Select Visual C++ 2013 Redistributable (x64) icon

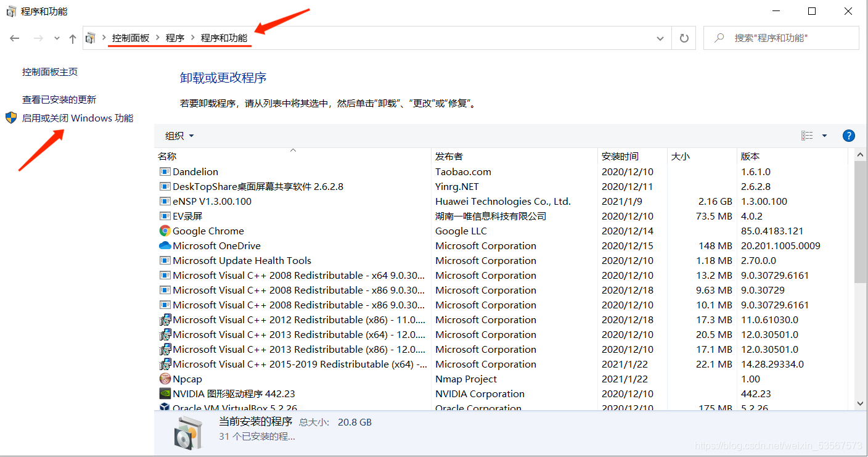pyautogui.click(x=165, y=334)
